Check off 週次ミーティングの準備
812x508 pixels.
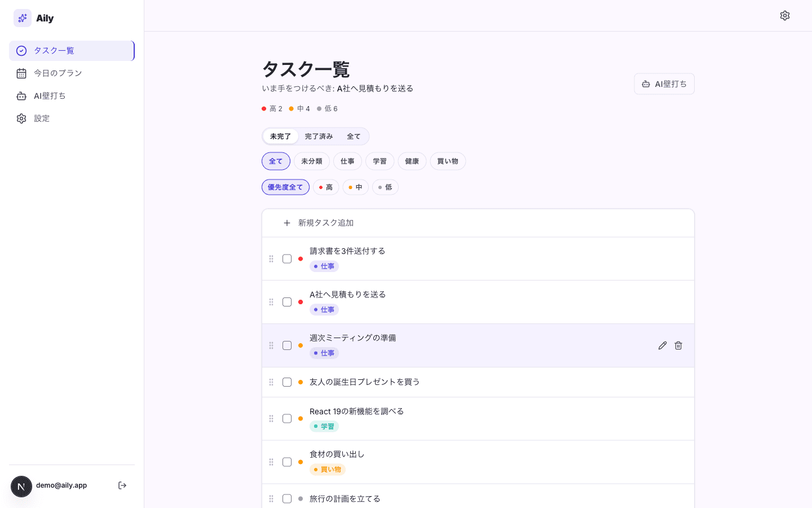pyautogui.click(x=287, y=345)
